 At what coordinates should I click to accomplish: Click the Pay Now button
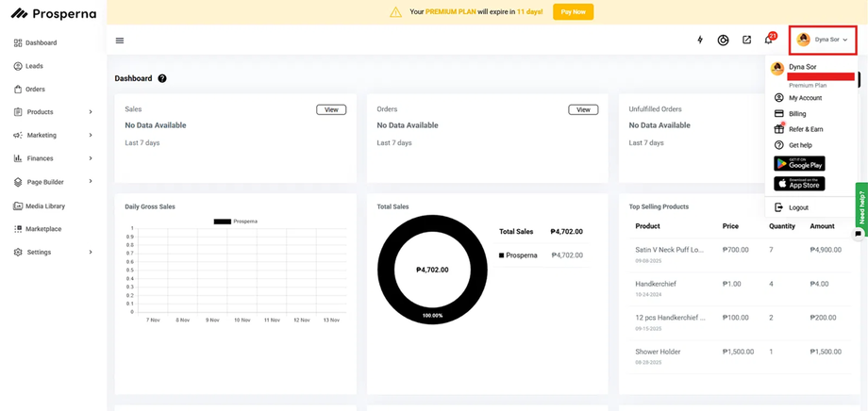coord(573,12)
